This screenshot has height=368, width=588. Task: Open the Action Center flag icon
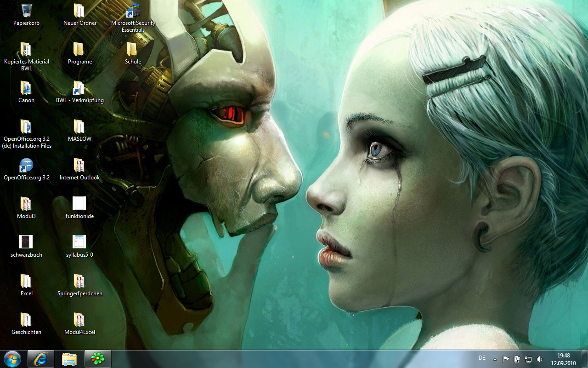click(x=506, y=359)
